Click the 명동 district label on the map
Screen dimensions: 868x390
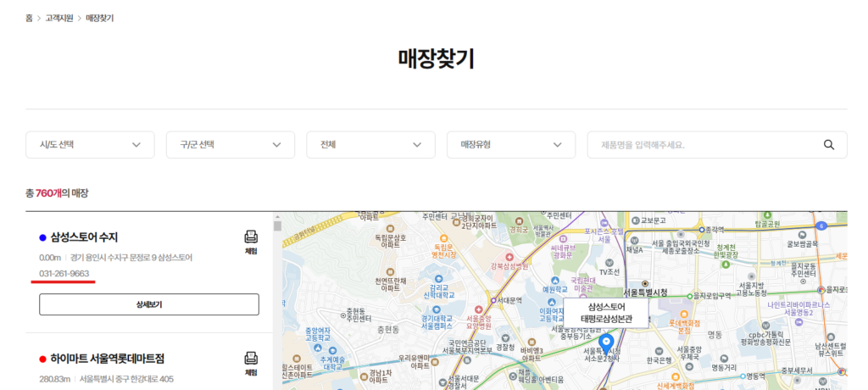715,335
